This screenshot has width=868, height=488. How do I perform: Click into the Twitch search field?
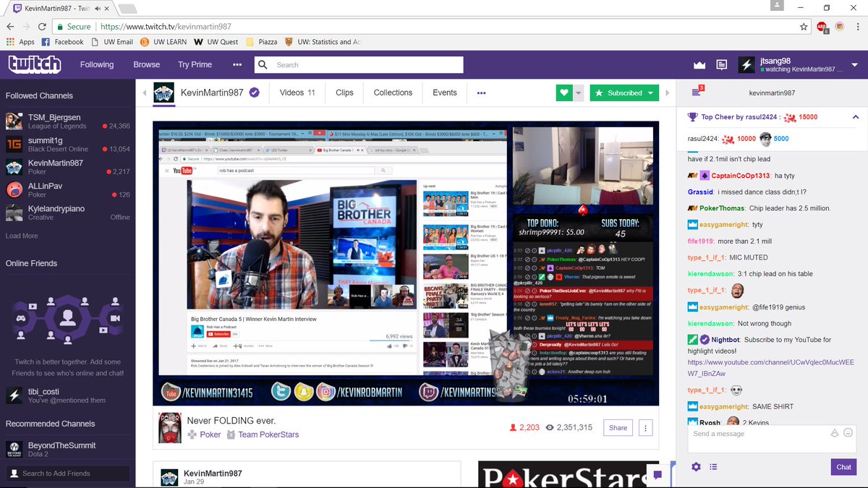[x=366, y=65]
